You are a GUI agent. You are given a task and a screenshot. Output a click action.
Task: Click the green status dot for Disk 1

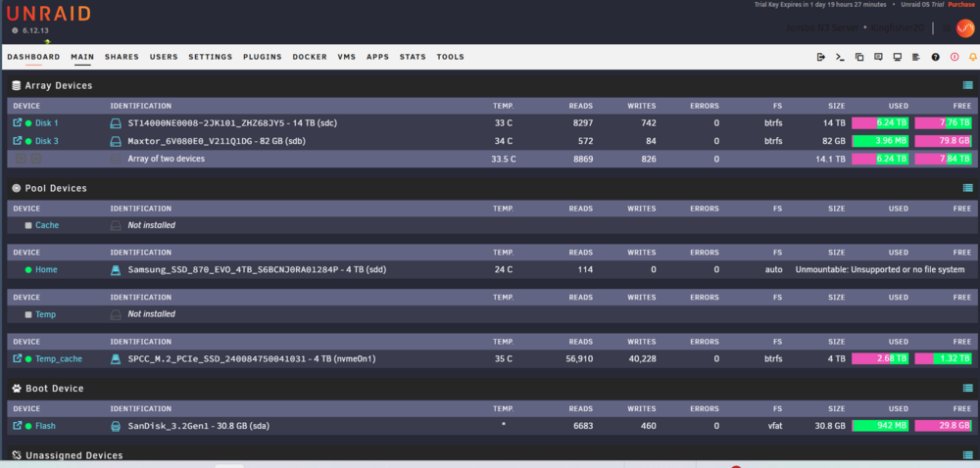28,123
